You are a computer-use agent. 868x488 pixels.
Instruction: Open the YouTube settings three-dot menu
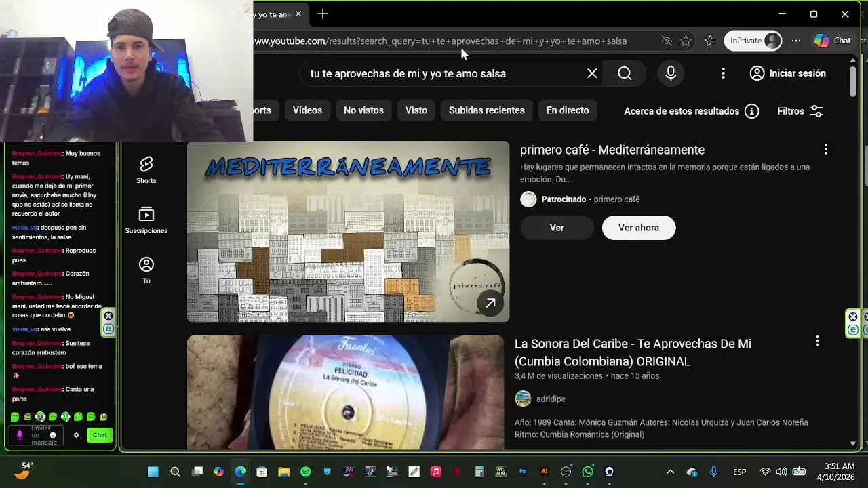(723, 73)
